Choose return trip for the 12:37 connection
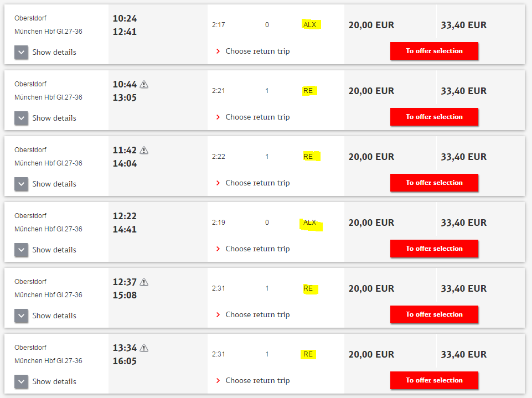 click(x=257, y=314)
